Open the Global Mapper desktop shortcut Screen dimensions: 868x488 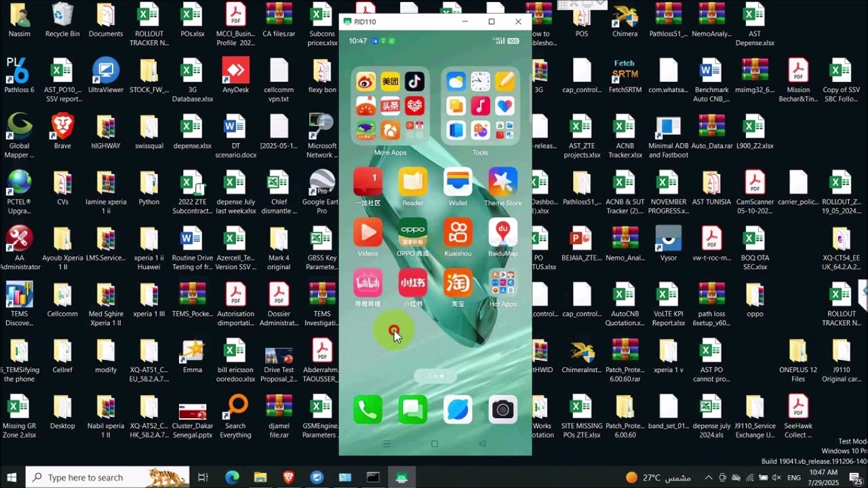(19, 136)
